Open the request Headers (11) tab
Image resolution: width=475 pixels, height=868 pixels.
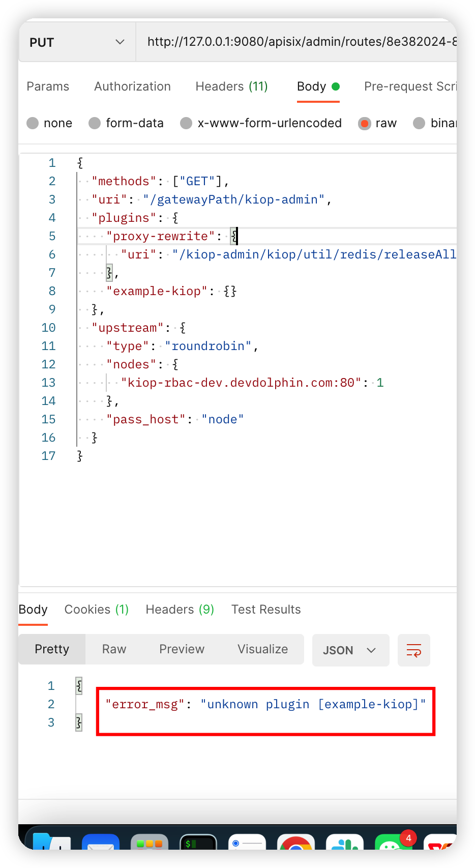tap(231, 86)
